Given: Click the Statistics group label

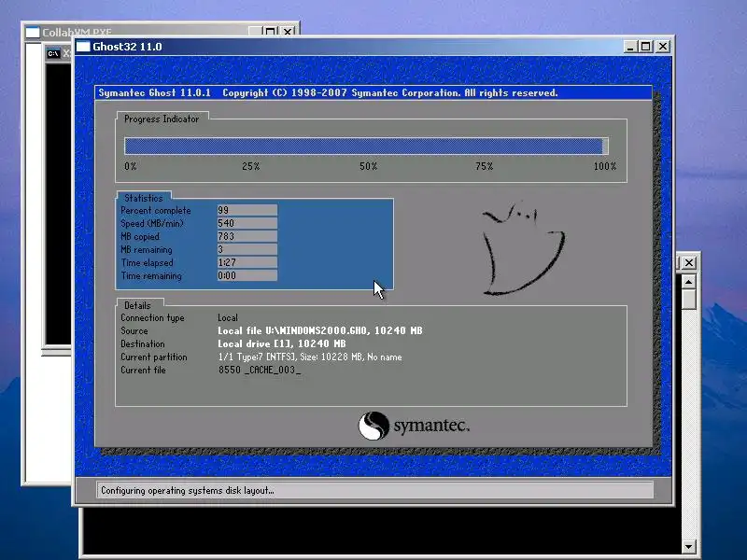Looking at the screenshot, I should 144,198.
